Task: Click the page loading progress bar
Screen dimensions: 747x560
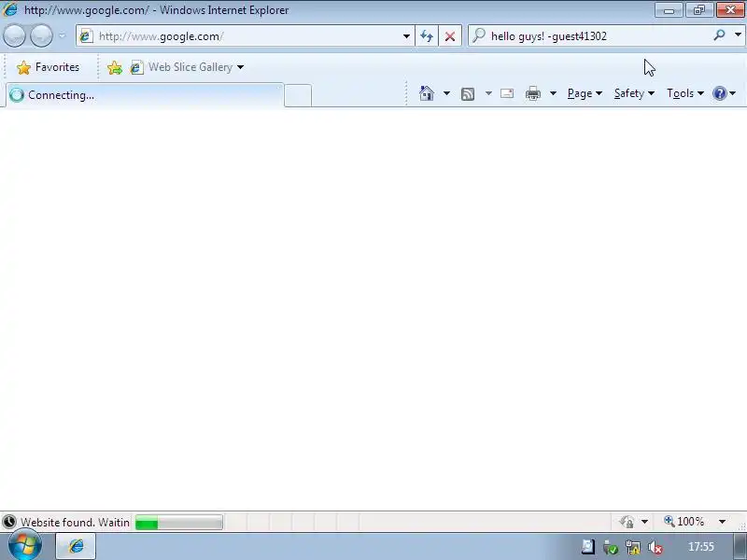Action: coord(178,522)
